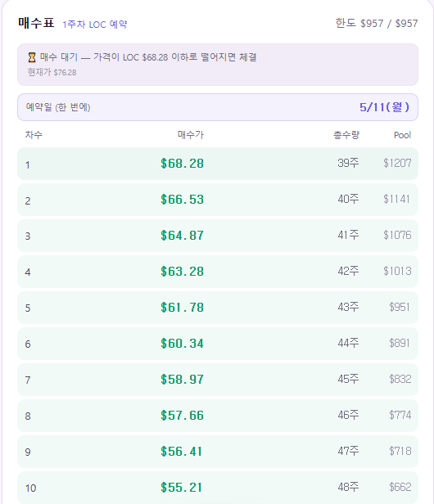Select row 5 priced $61.78

(x=218, y=308)
